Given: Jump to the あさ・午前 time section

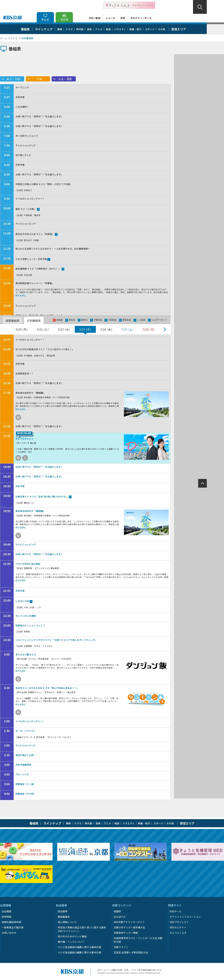Looking at the screenshot, I should coord(12,79).
